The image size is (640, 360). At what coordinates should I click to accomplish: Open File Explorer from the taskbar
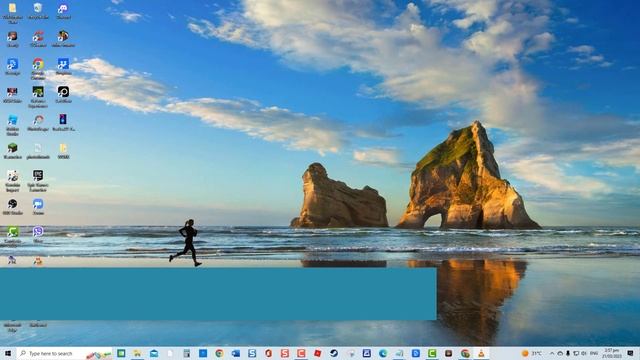tap(138, 353)
